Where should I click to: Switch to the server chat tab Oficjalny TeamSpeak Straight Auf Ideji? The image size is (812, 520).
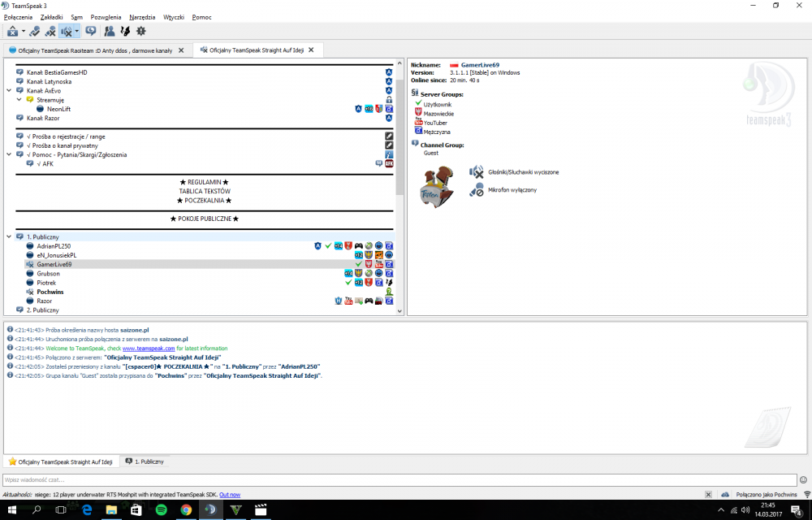click(x=62, y=461)
